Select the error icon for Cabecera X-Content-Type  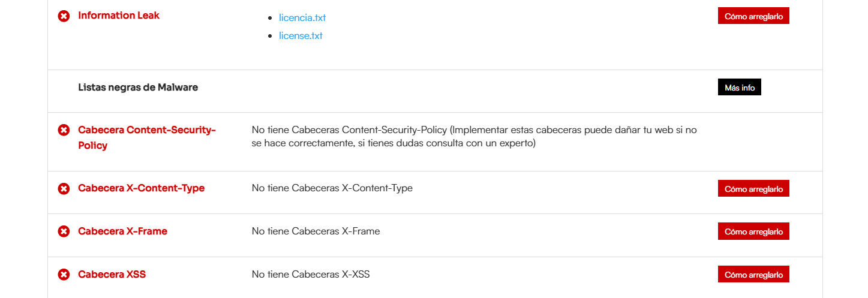[x=64, y=188]
